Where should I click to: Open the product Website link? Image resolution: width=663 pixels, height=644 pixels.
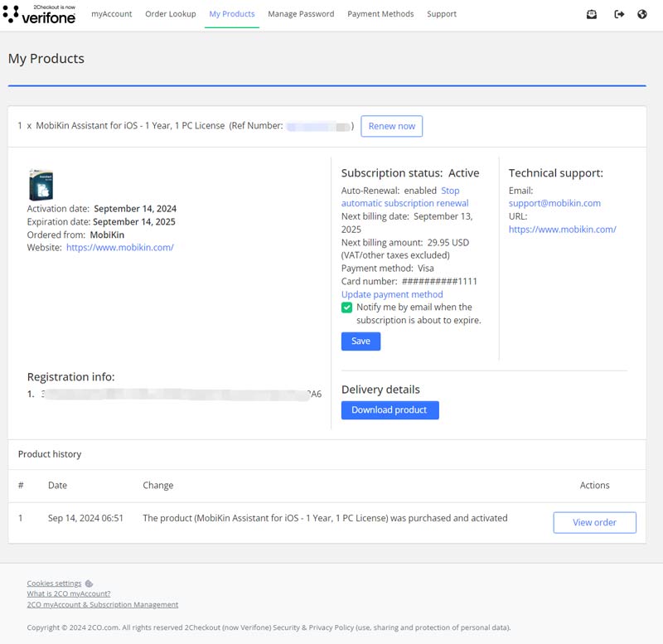coord(120,247)
